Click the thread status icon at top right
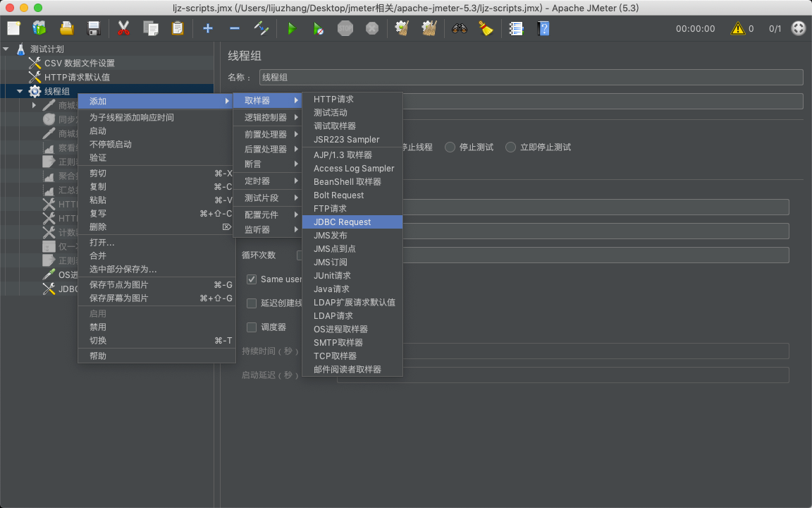 799,28
